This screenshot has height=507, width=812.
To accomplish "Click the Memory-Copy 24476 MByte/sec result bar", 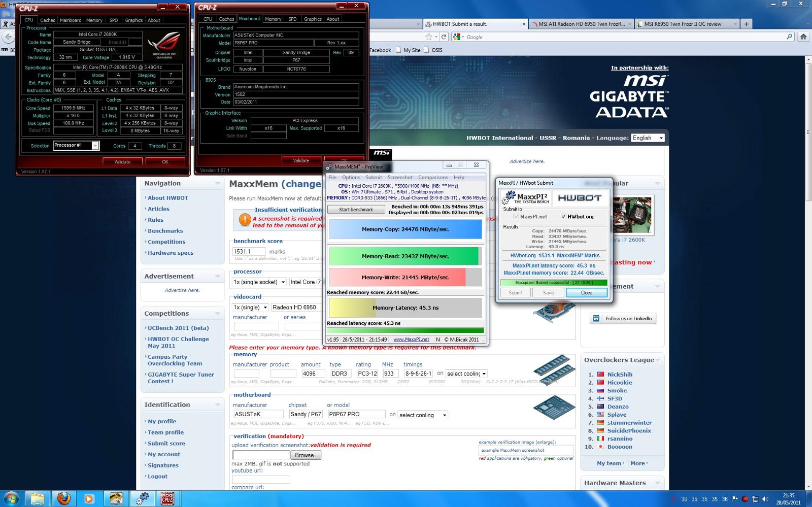I will [405, 229].
